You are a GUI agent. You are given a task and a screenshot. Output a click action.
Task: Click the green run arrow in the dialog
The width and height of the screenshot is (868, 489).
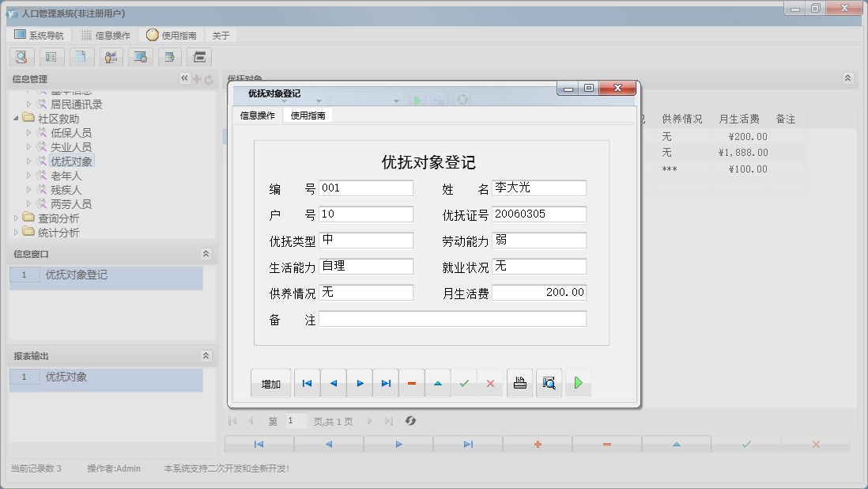(578, 382)
